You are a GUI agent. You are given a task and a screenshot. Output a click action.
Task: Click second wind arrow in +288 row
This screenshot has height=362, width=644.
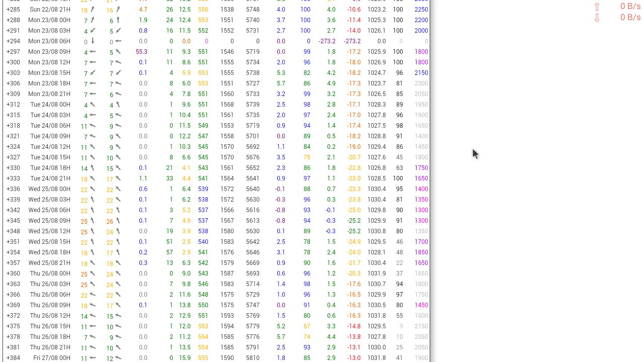click(118, 20)
